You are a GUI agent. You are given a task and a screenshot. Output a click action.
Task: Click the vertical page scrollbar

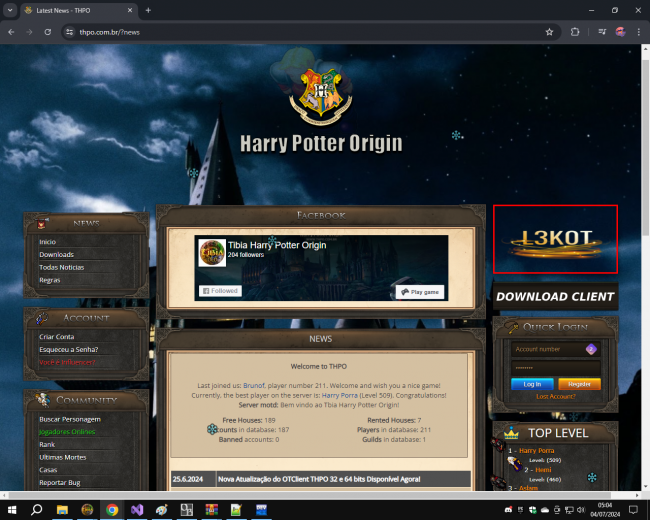tap(645, 148)
